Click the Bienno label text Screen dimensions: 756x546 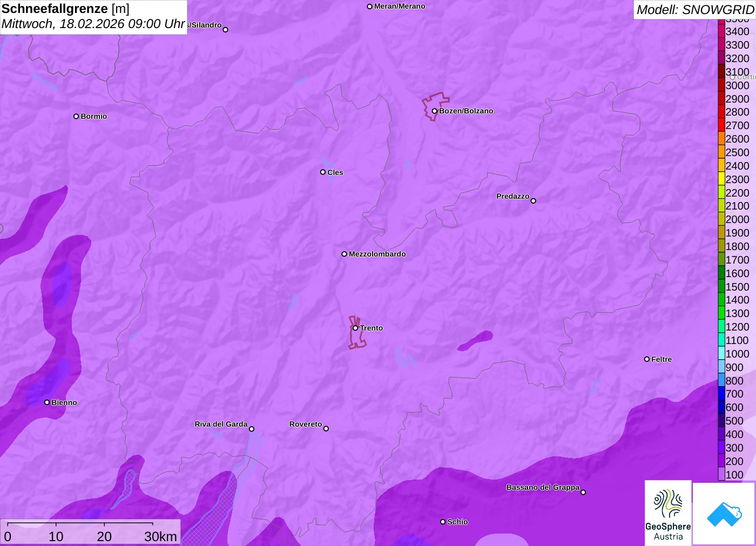pyautogui.click(x=64, y=402)
